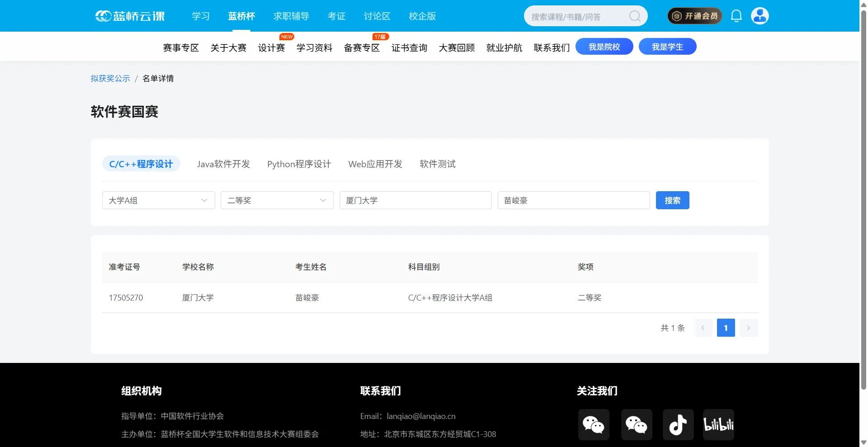Click the blue 搜索 button
The height and width of the screenshot is (447, 868).
(x=673, y=200)
